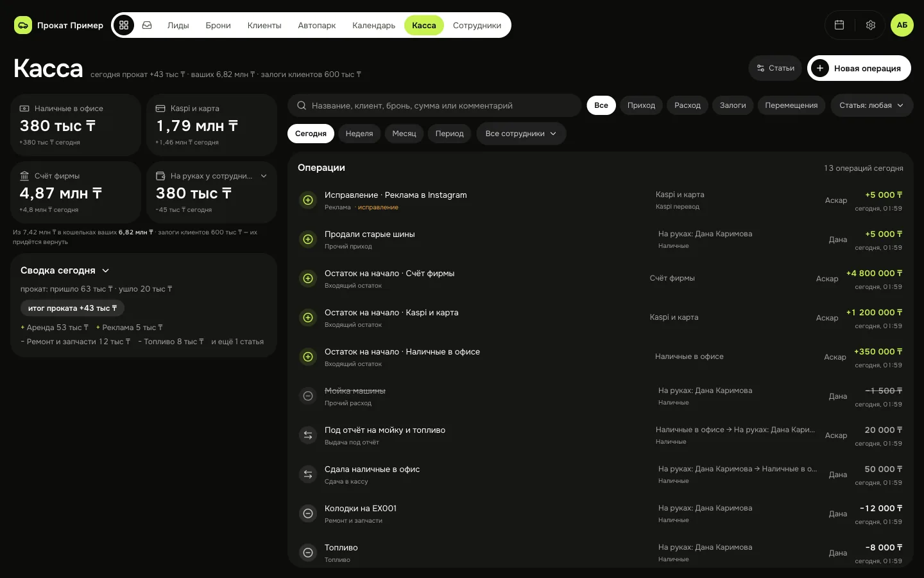
Task: Open the Статьи button
Action: (x=775, y=68)
